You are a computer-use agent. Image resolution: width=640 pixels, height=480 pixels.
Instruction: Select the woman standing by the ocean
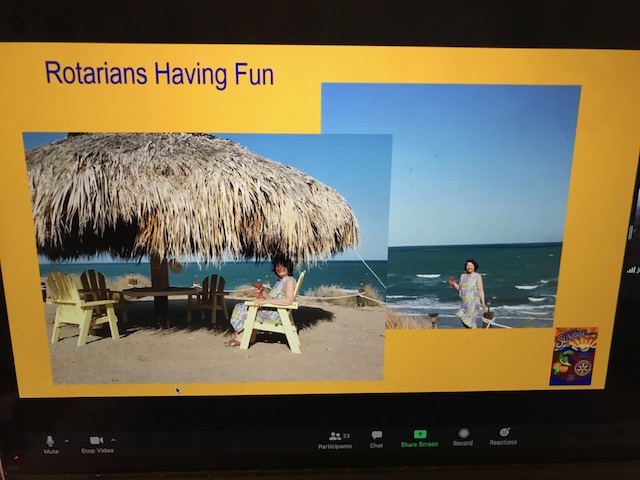click(x=468, y=293)
